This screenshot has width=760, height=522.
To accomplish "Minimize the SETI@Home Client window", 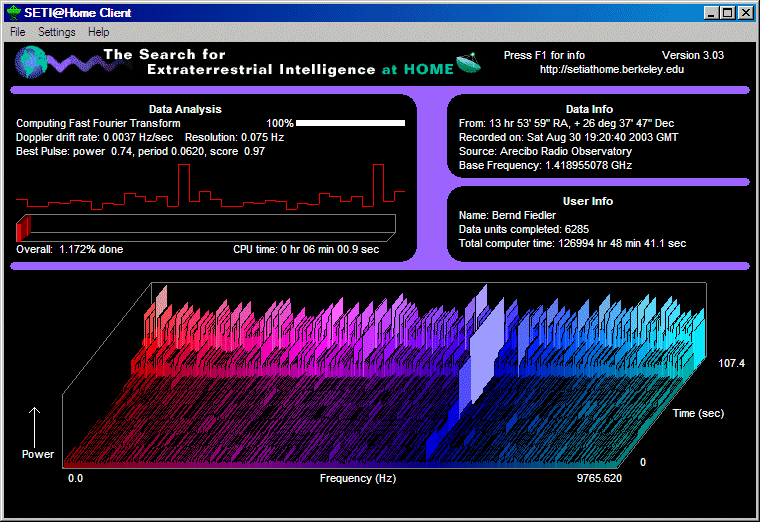I will pos(711,13).
